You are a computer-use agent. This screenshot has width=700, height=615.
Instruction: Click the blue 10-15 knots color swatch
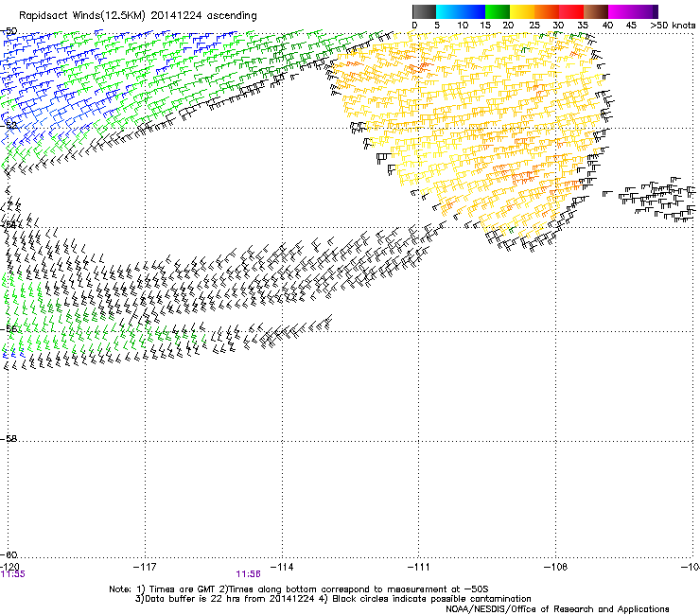(473, 11)
